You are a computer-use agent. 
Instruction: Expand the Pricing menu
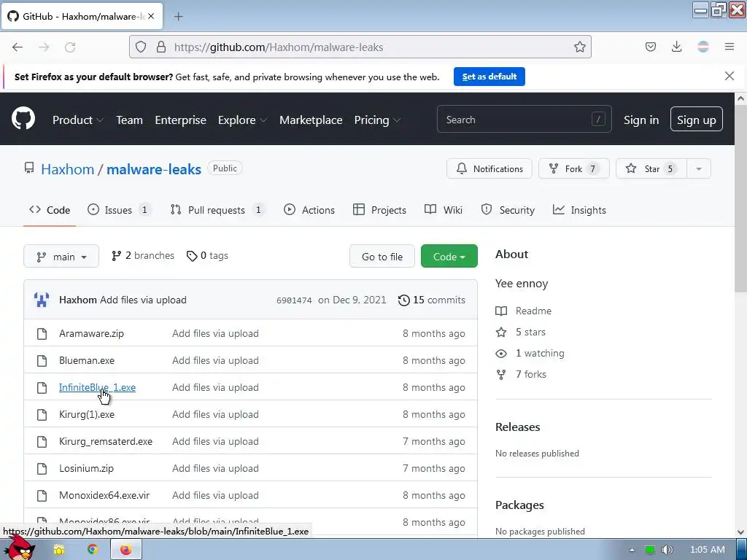pyautogui.click(x=377, y=120)
